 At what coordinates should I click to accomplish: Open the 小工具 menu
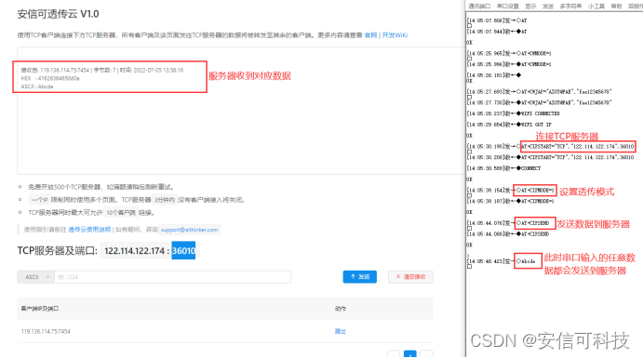click(x=596, y=7)
